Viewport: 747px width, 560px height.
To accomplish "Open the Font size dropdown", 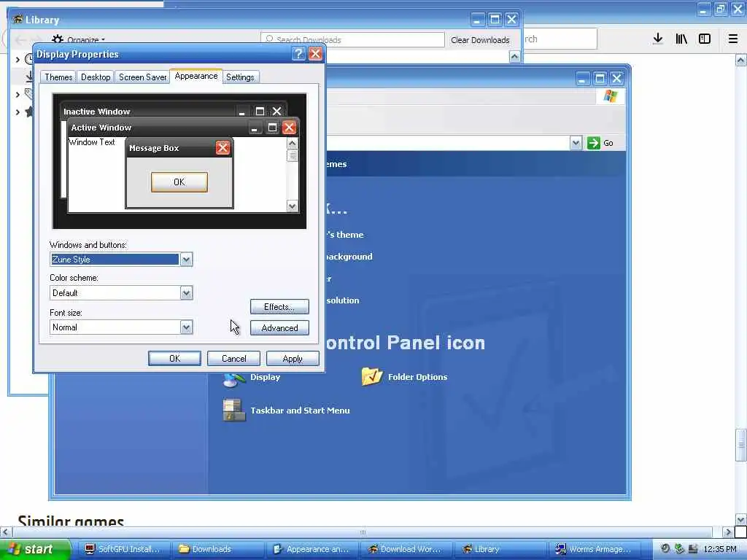I will (x=186, y=327).
